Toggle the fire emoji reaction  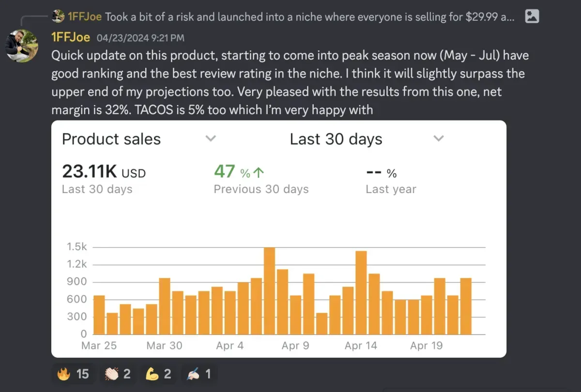[x=73, y=374]
